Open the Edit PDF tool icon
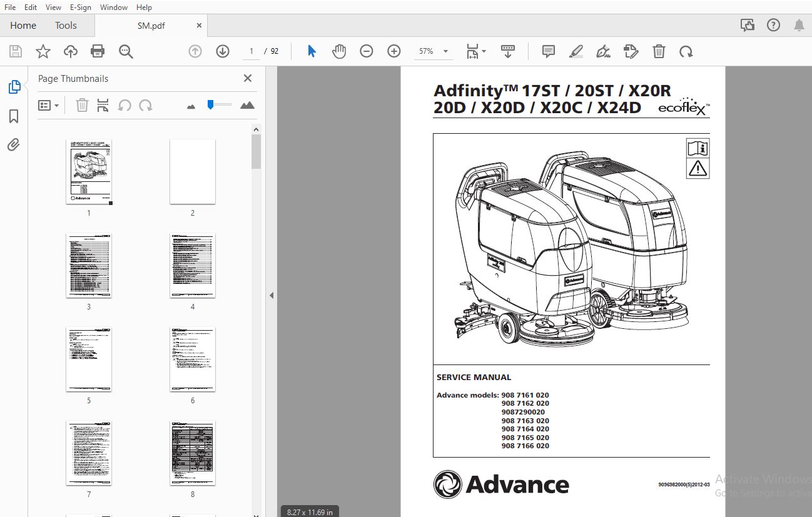 [631, 51]
